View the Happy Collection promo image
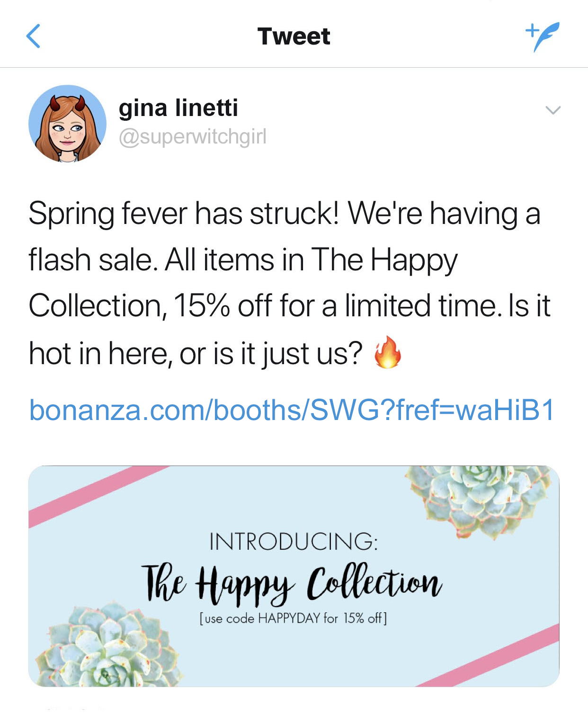The height and width of the screenshot is (715, 588). (294, 576)
